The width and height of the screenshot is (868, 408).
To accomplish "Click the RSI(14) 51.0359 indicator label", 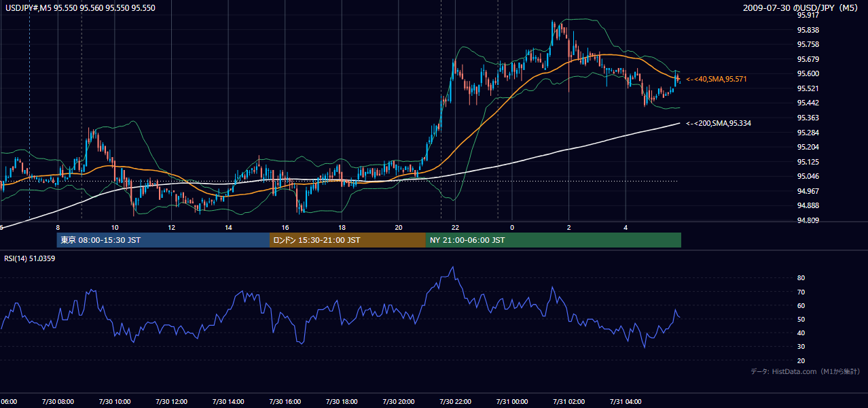I will coord(30,258).
